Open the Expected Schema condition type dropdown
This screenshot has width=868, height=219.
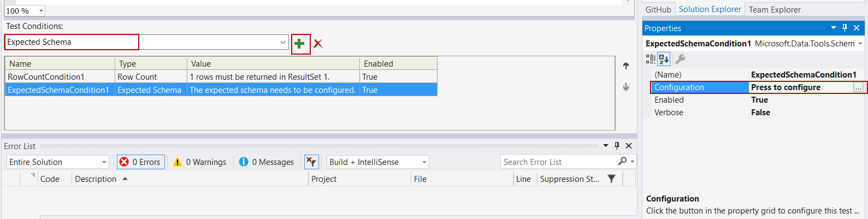283,42
